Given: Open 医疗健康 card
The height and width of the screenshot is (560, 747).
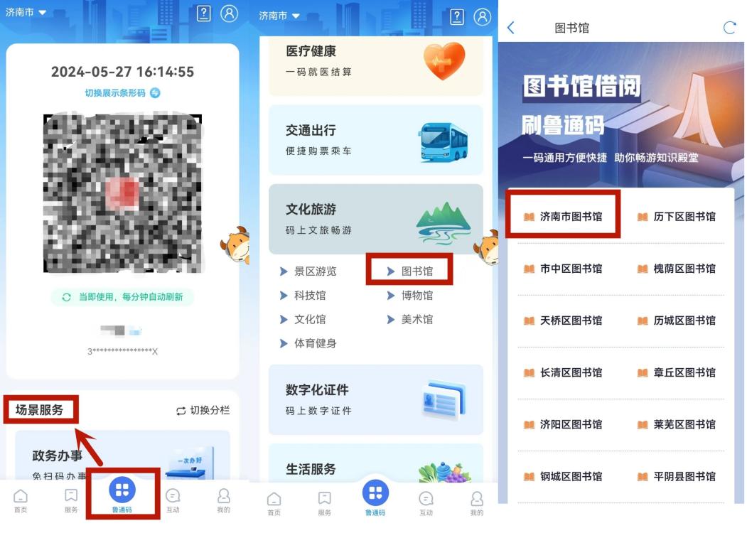Looking at the screenshot, I should click(x=376, y=65).
